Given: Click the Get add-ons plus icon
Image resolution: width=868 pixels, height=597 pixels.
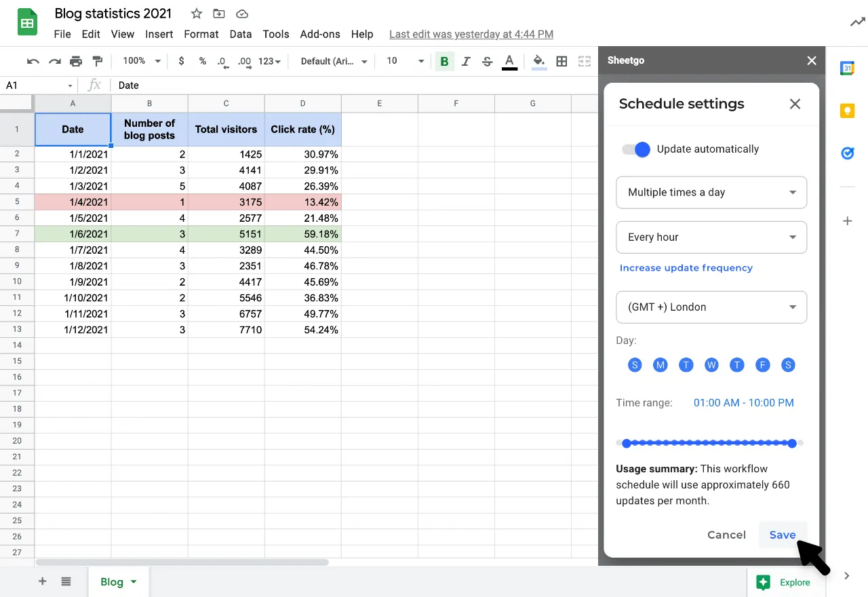Looking at the screenshot, I should pos(847,221).
